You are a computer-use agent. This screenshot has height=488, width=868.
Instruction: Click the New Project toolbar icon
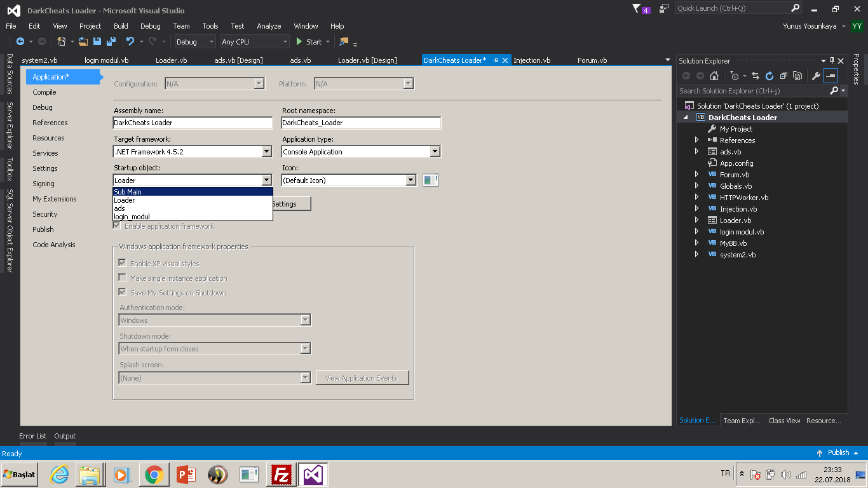pos(62,42)
